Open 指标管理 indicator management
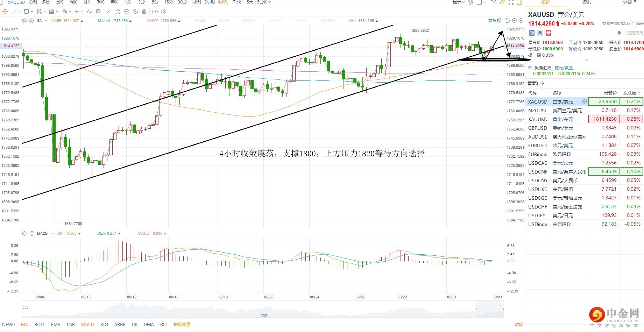 [x=182, y=324]
